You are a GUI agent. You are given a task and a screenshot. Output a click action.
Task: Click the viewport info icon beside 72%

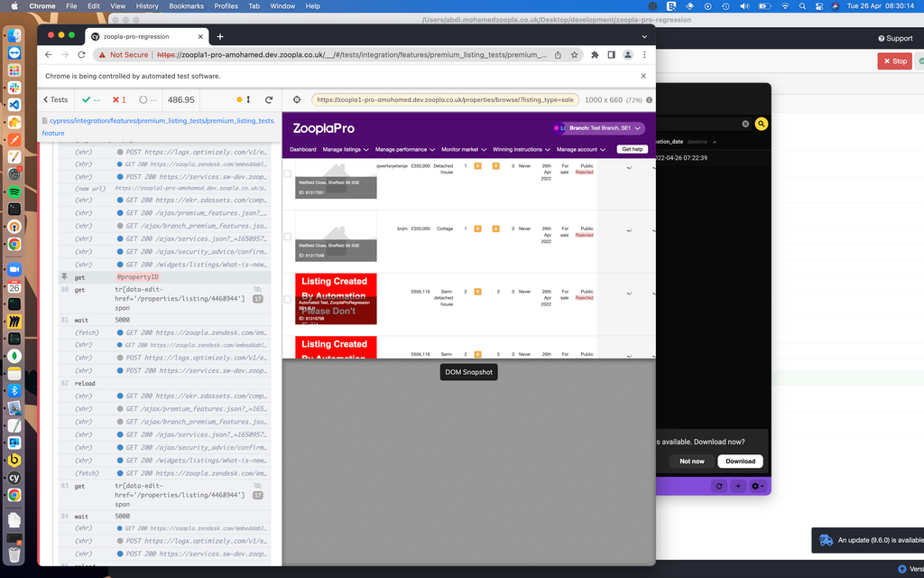649,99
